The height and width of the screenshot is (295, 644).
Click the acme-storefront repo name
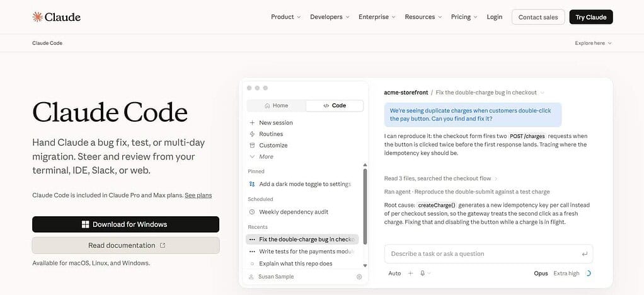click(x=406, y=93)
